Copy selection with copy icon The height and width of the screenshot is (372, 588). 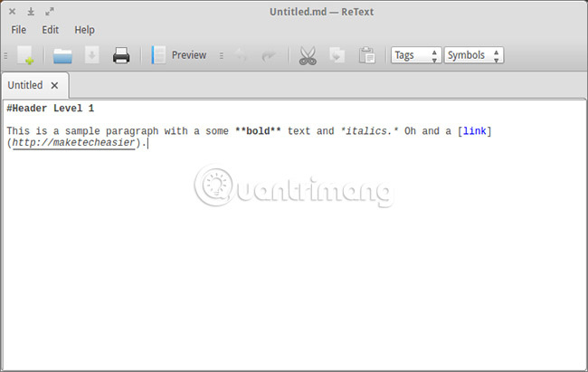pos(337,55)
